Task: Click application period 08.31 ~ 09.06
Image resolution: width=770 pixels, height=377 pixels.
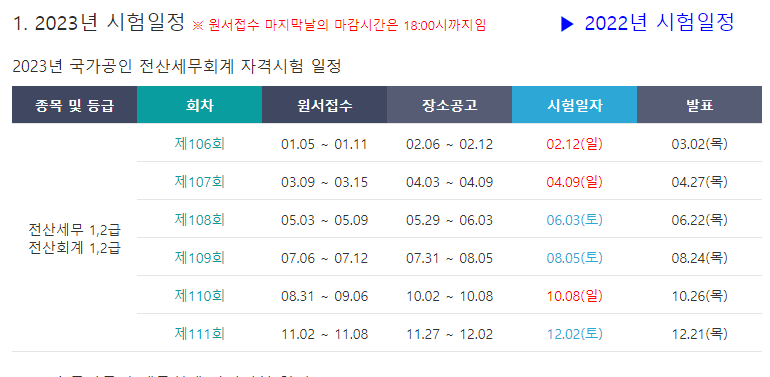Action: click(324, 296)
